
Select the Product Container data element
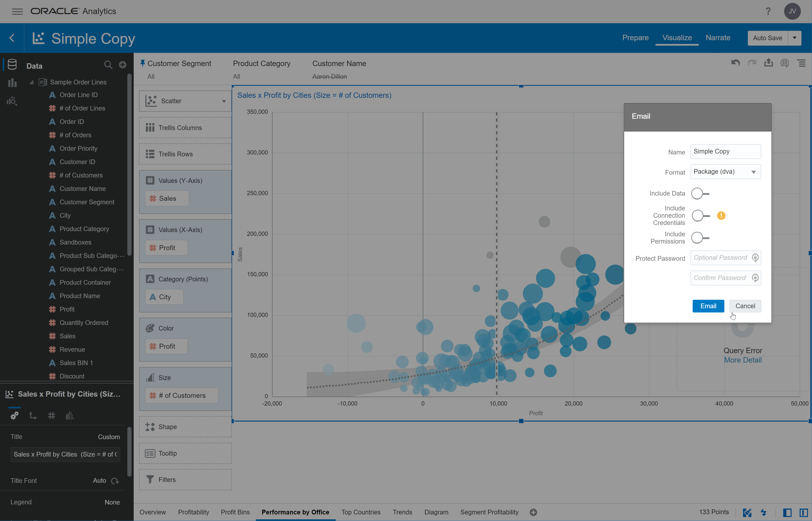(x=85, y=283)
